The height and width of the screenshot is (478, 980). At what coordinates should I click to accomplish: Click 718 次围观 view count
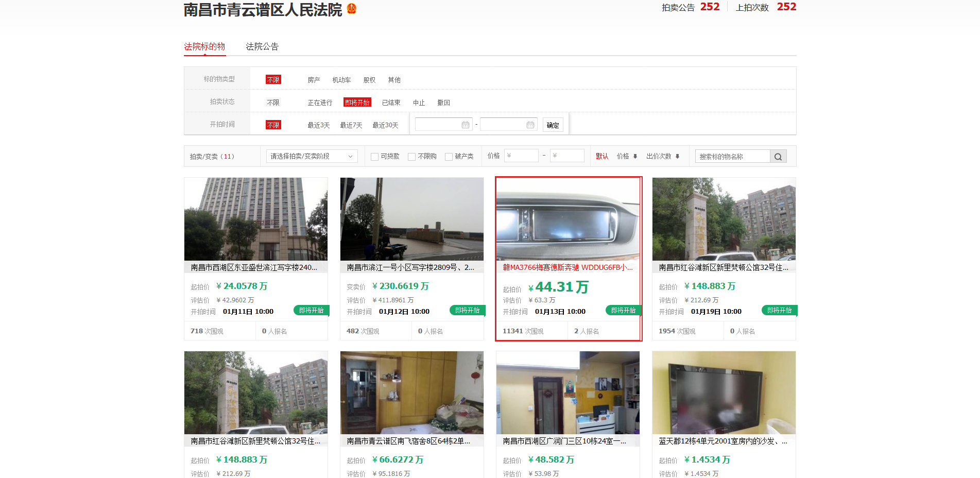tap(207, 331)
